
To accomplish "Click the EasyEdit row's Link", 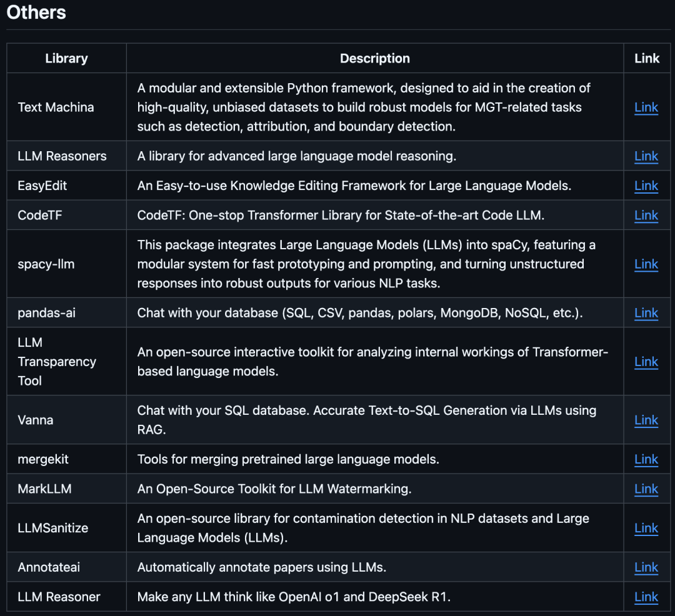I will pos(646,186).
